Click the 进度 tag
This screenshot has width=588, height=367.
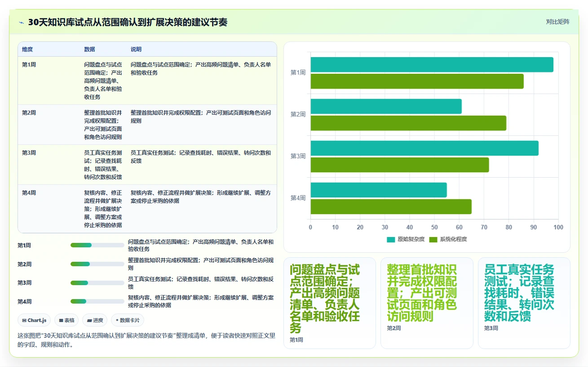pos(95,320)
